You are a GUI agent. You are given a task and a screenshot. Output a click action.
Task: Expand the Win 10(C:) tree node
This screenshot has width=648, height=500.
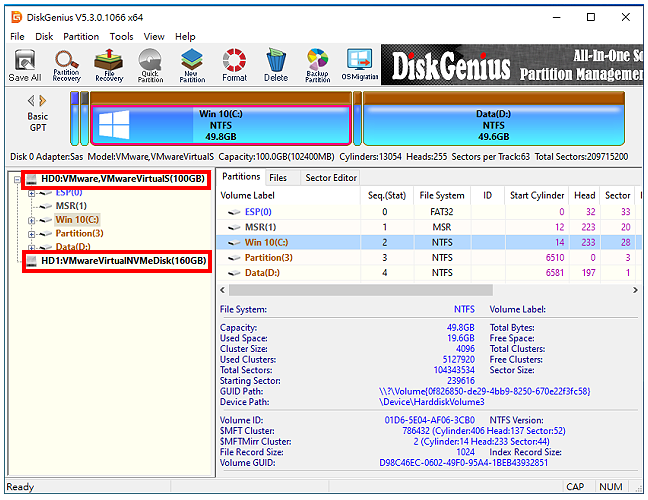tap(31, 220)
